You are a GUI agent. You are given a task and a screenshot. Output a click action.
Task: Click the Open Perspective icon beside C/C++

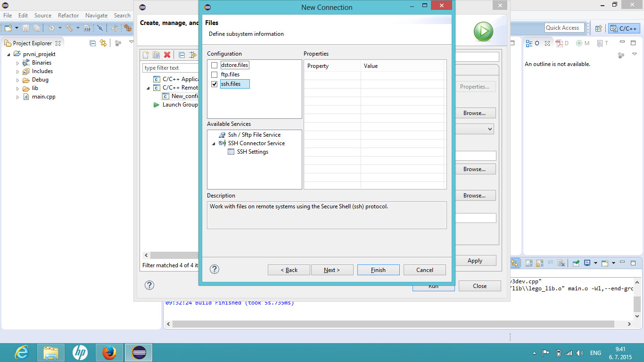tap(598, 28)
